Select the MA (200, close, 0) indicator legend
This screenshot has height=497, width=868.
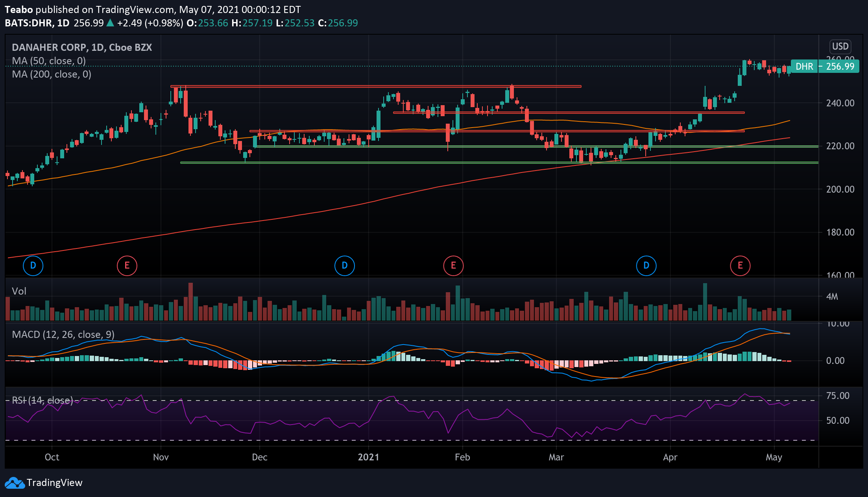tap(52, 74)
